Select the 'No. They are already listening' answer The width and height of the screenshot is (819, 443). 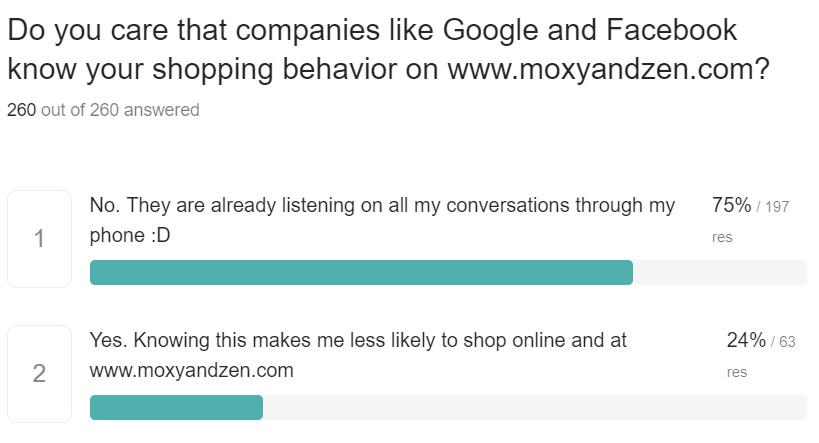(x=382, y=220)
